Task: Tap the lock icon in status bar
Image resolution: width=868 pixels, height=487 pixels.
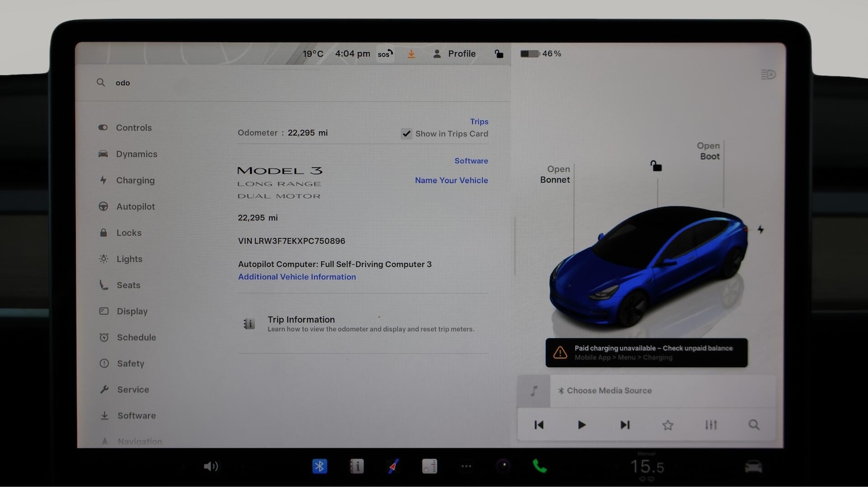Action: 499,54
